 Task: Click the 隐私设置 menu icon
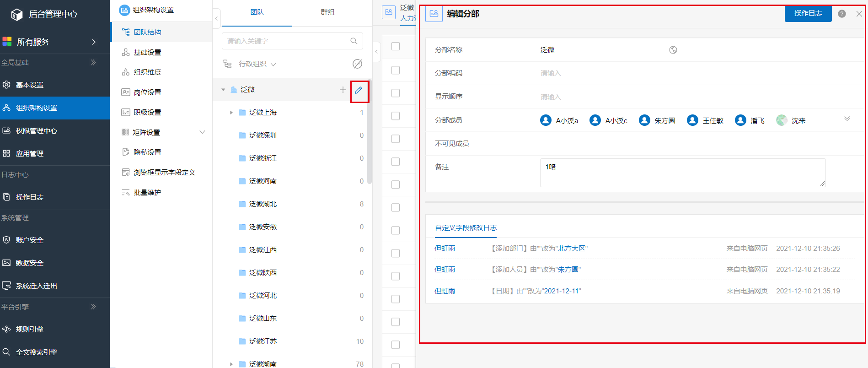125,152
